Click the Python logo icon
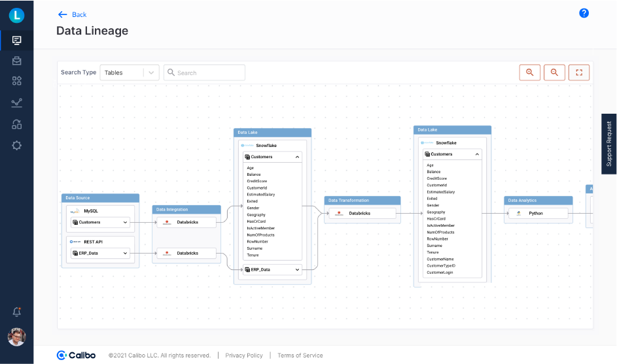Viewport: 617px width, 364px height. tap(519, 213)
